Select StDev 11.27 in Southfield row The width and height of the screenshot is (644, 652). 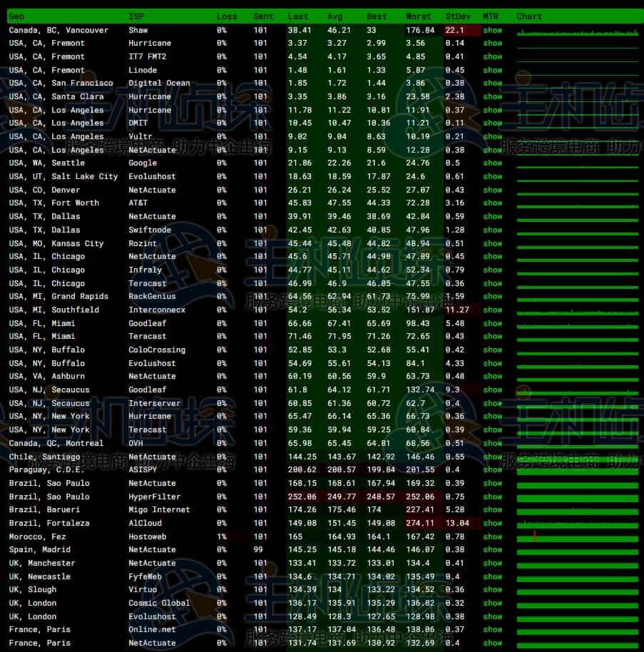[x=457, y=310]
